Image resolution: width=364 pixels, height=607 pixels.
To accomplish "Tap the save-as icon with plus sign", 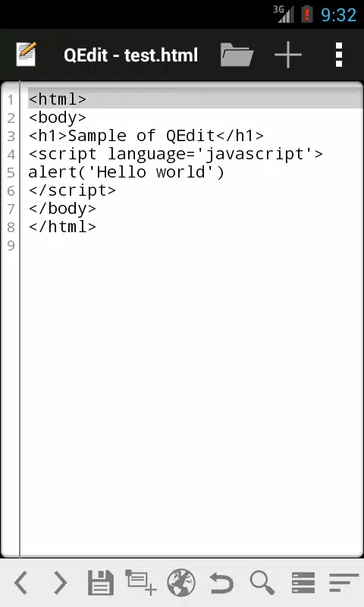I will (141, 582).
